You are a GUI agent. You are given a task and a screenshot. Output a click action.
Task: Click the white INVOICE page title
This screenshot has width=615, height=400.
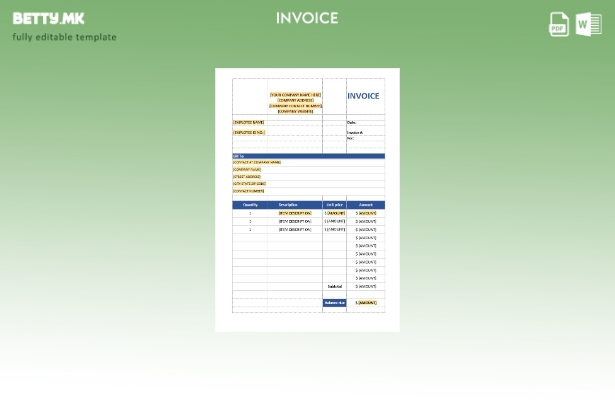[307, 18]
